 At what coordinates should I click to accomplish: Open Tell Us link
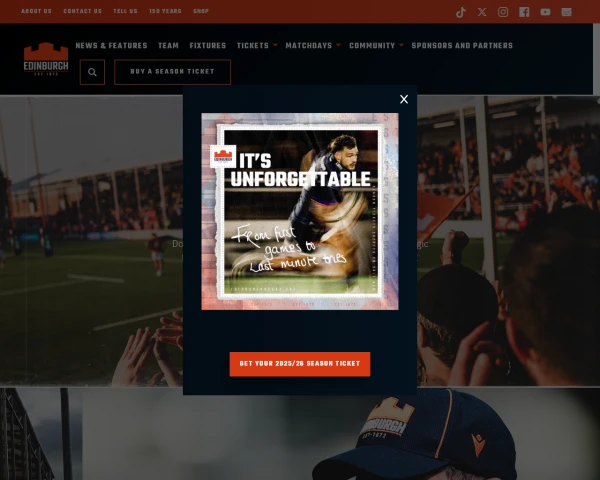(x=126, y=11)
